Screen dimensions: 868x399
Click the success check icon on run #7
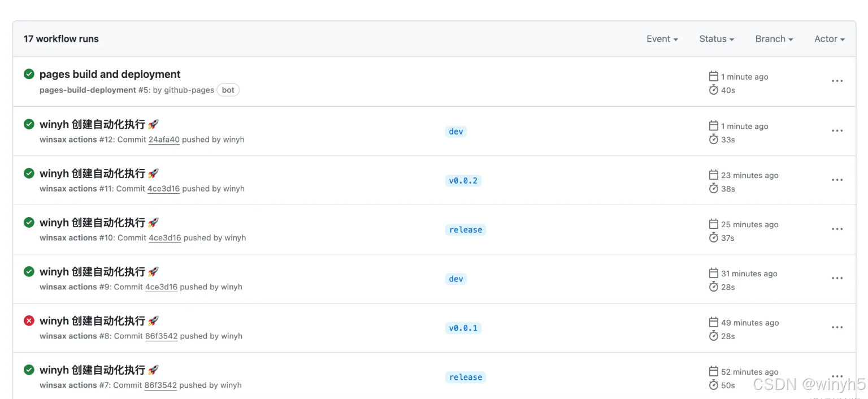coord(29,370)
